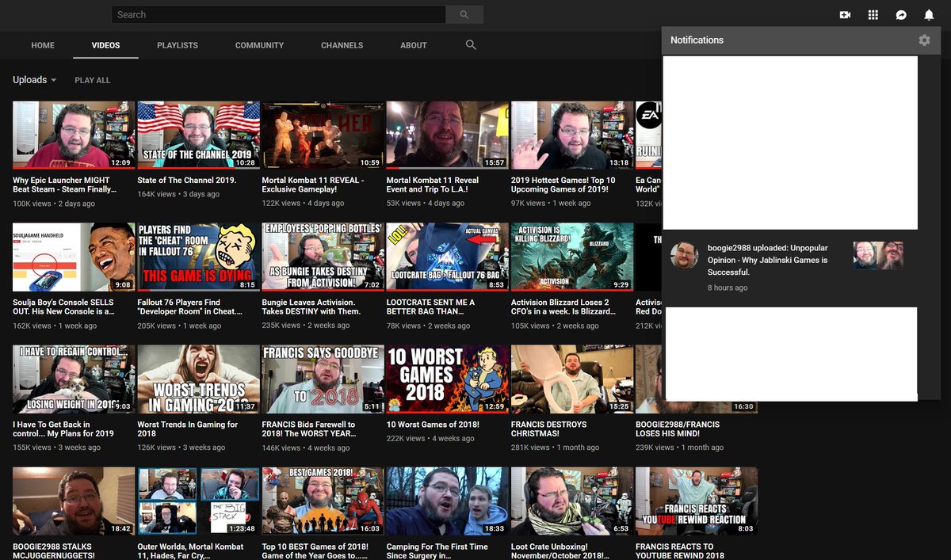This screenshot has width=951, height=560.
Task: Open Mortal Kombat 11 REVEAL gameplay thumbnail
Action: 323,135
